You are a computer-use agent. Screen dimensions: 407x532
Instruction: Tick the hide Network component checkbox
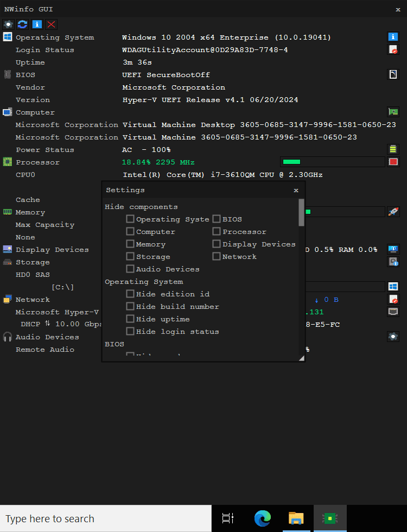[217, 256]
